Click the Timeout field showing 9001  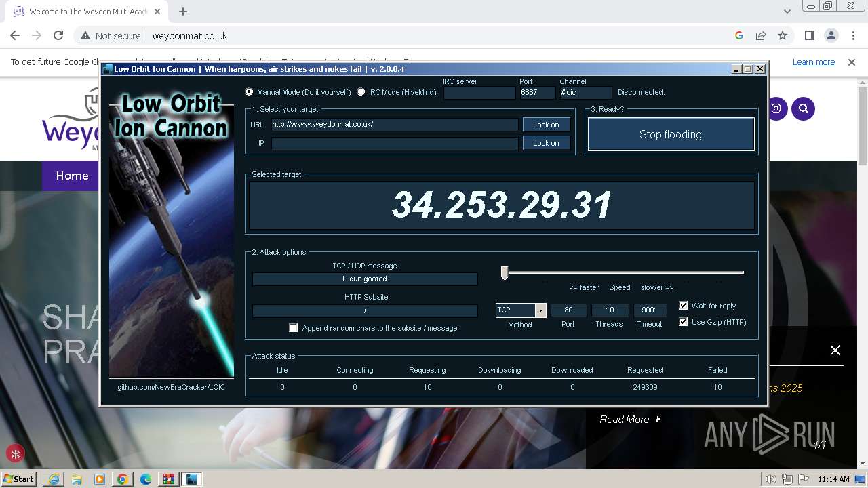click(x=650, y=310)
